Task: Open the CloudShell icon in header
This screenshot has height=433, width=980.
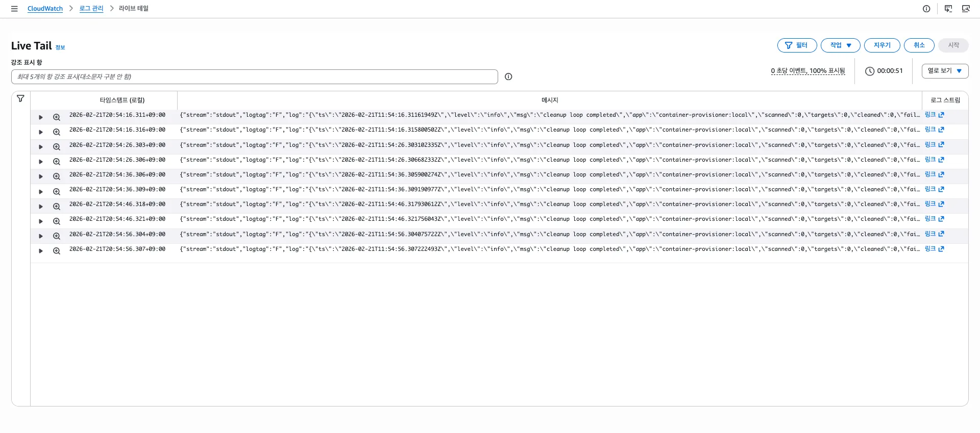Action: (x=948, y=9)
